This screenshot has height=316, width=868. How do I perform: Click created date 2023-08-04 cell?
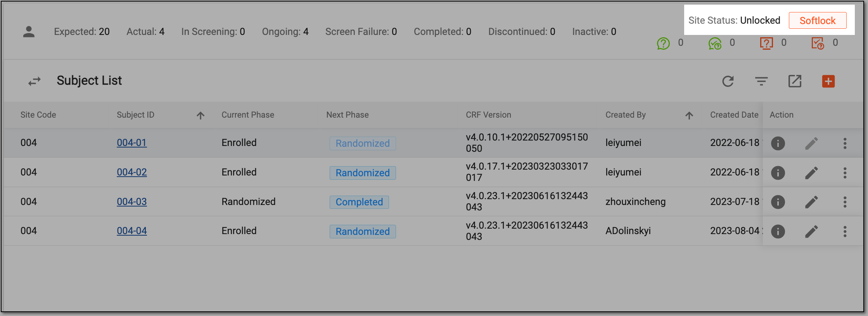tap(736, 231)
